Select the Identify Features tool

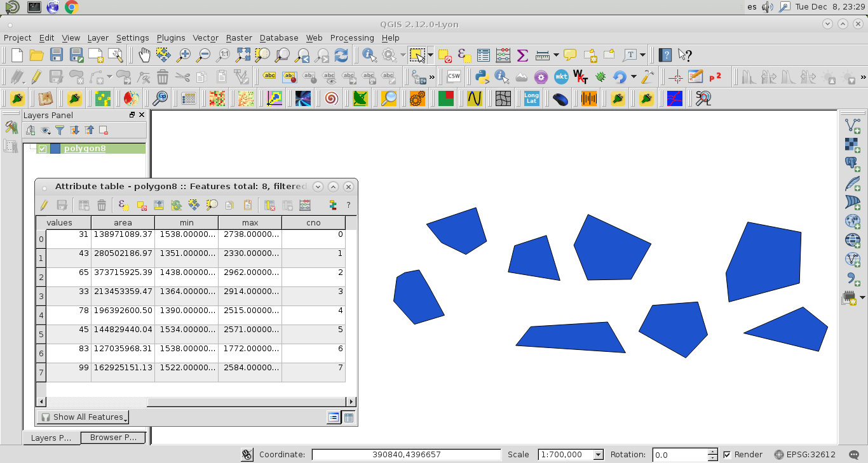pos(369,55)
